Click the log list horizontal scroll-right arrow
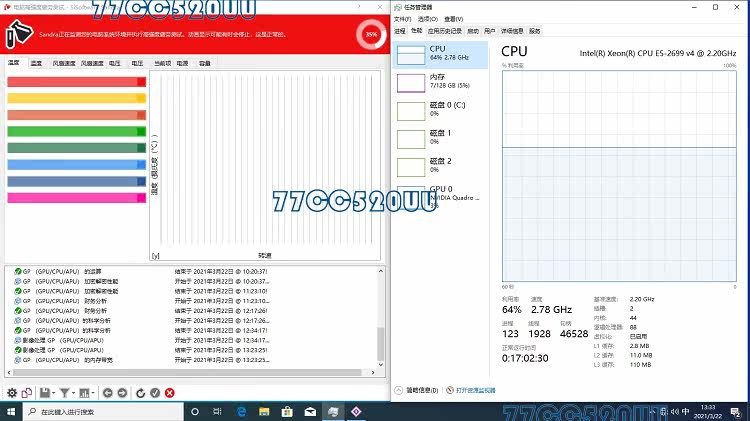The width and height of the screenshot is (750, 421). tap(373, 372)
